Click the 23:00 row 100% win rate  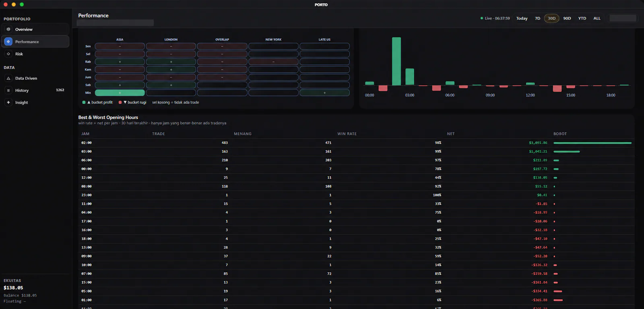[437, 195]
